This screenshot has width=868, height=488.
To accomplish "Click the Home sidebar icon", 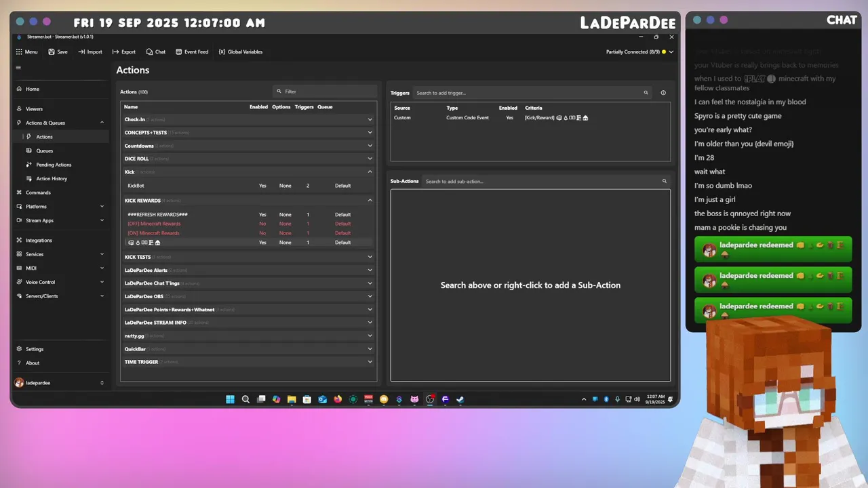I will point(19,89).
